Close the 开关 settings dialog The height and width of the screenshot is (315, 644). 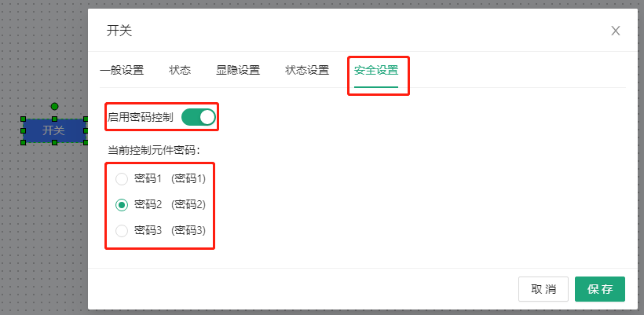(616, 31)
